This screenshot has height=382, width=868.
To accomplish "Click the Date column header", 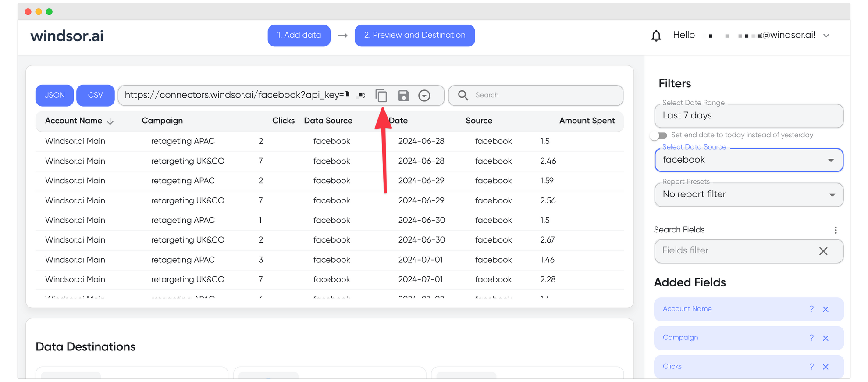I will (398, 121).
